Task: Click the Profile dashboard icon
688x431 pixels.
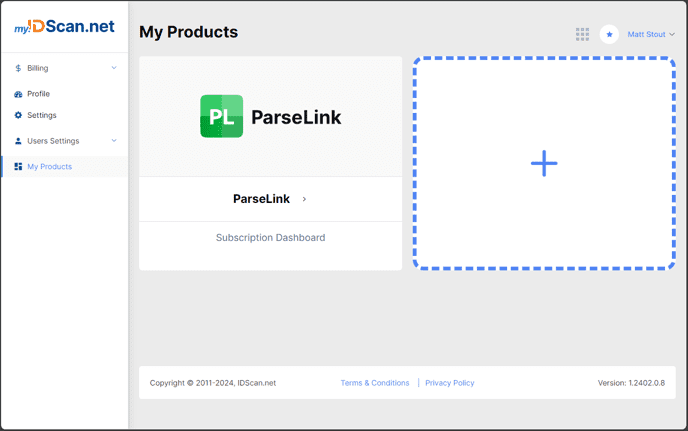Action: click(x=18, y=93)
